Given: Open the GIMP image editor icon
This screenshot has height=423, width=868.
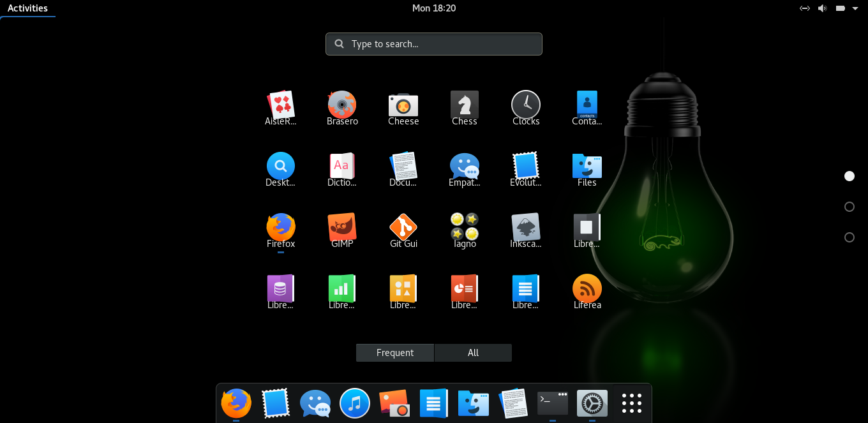Looking at the screenshot, I should pyautogui.click(x=342, y=228).
